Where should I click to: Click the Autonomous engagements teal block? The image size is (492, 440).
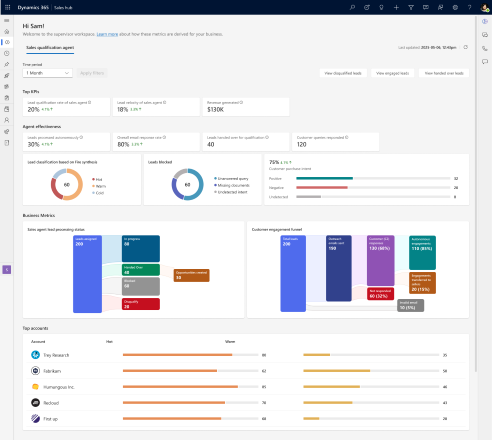422,253
